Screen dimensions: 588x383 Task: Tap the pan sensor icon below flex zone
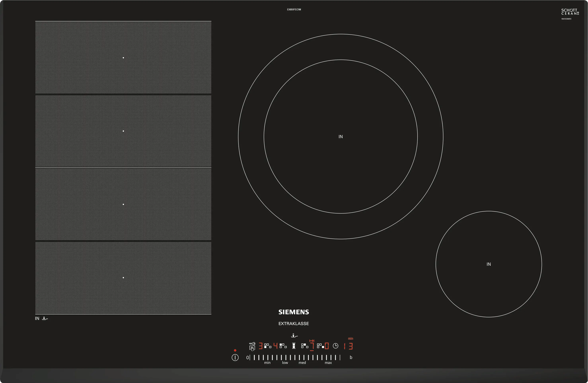(45, 319)
